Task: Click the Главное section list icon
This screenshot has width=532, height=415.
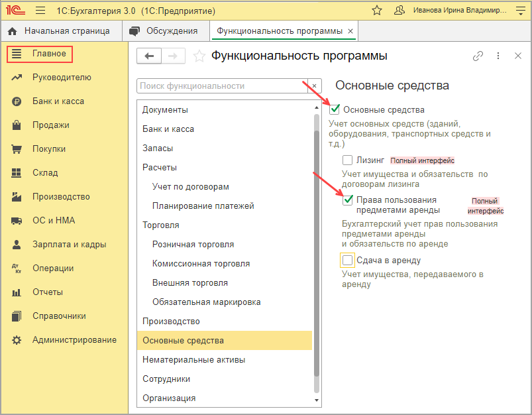Action: coord(17,54)
